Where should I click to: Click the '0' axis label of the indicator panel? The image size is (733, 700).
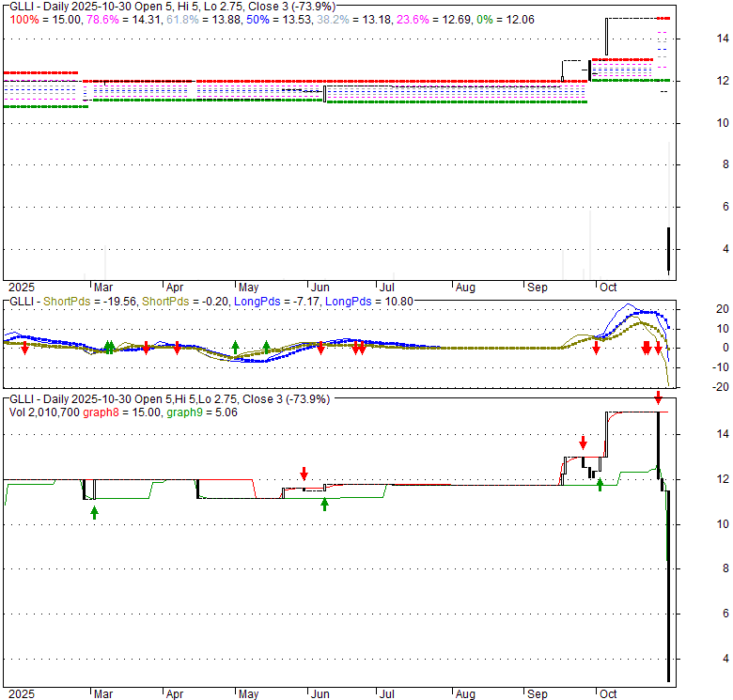click(x=725, y=348)
